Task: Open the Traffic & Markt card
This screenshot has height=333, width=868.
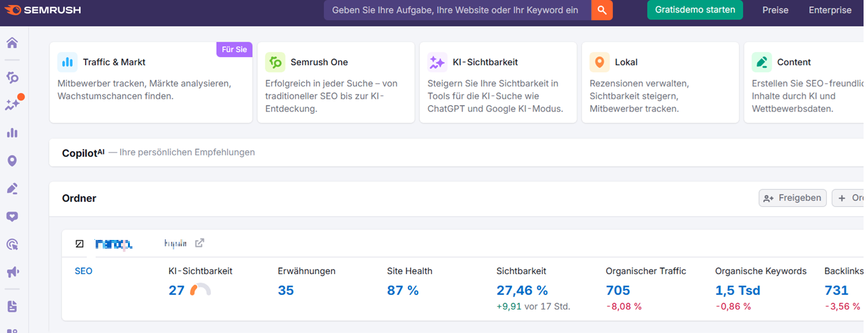Action: tap(151, 82)
